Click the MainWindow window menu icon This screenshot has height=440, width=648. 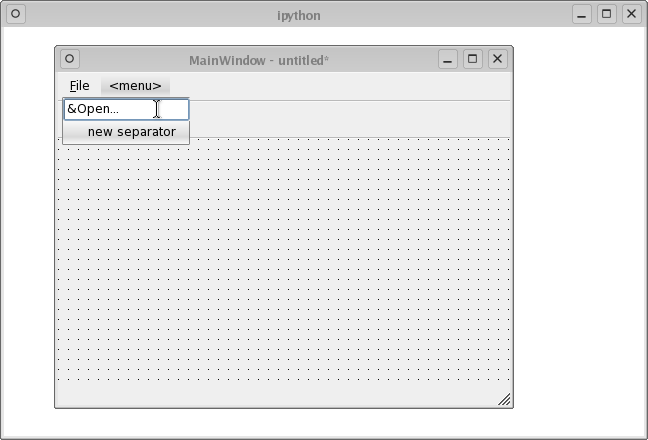70,59
